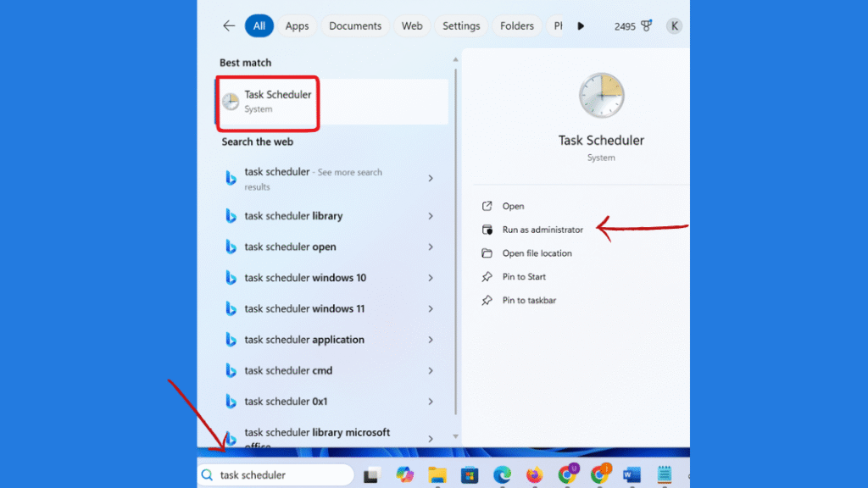868x488 pixels.
Task: Expand 'task scheduler cmd' result chevron
Action: click(430, 371)
